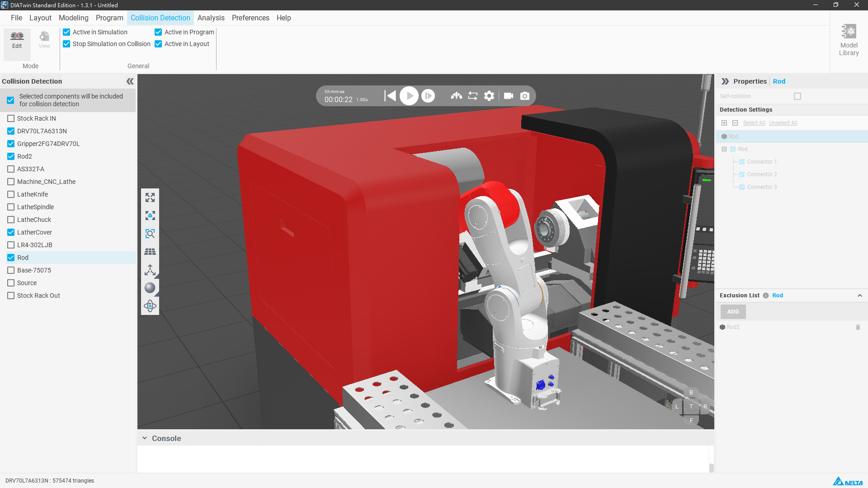Open the Model Library
Image resolution: width=868 pixels, height=488 pixels.
tap(849, 40)
